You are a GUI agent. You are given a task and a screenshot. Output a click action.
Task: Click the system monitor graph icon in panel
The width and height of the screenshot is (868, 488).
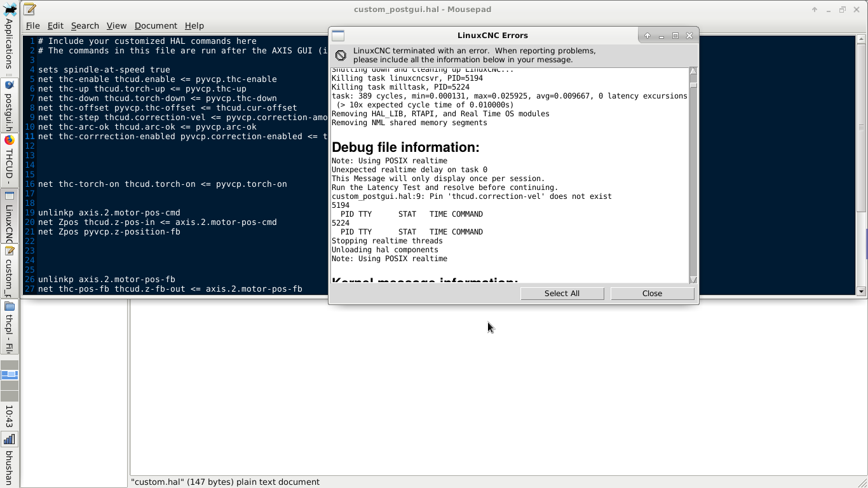click(10, 439)
